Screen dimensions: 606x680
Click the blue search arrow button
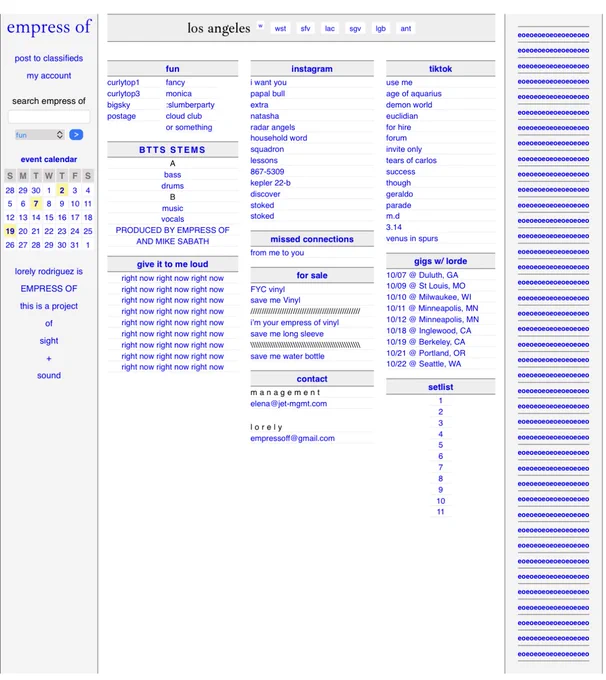click(76, 135)
